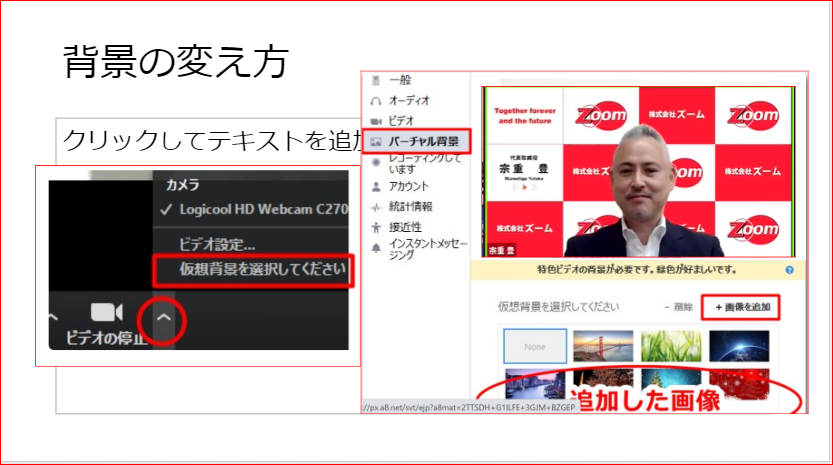Open the 接近性 tab

(405, 227)
